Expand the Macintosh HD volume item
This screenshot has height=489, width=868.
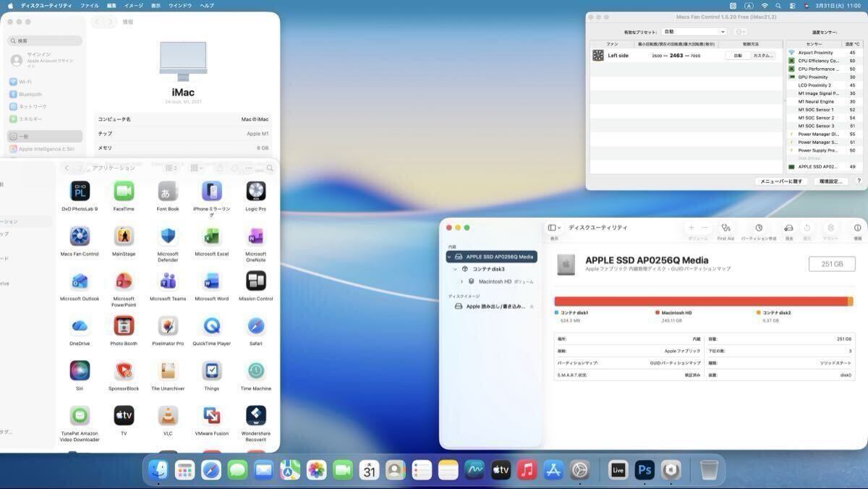tap(461, 281)
